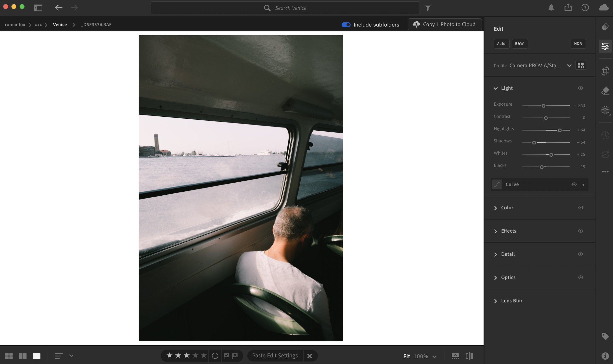Hide Light panel edits via eye icon
This screenshot has width=613, height=364.
(x=580, y=88)
